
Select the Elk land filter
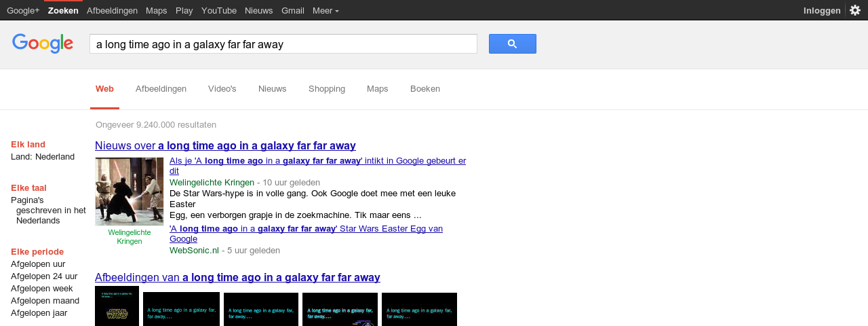(28, 145)
